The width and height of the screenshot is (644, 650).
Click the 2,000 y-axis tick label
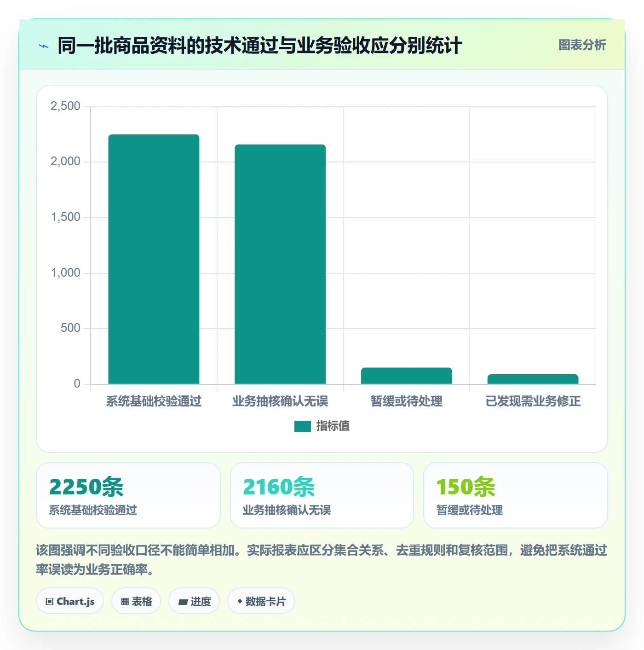[65, 162]
